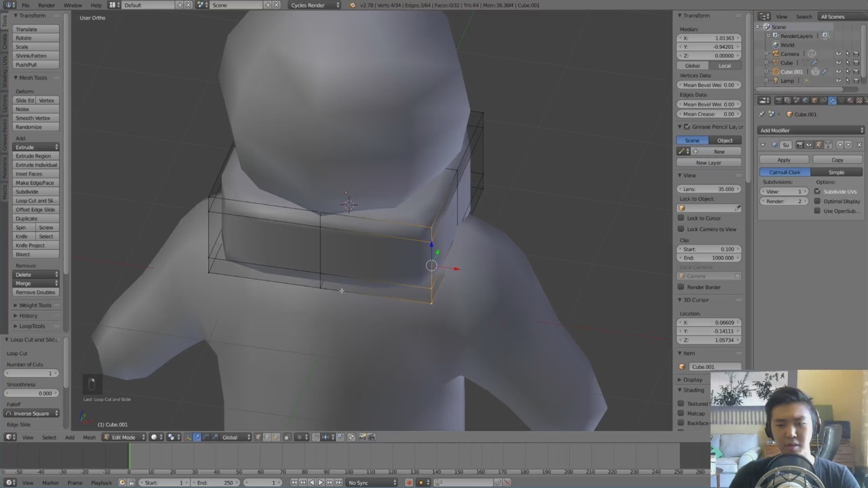Remove the Subsurf modifier with X

pos(859,145)
